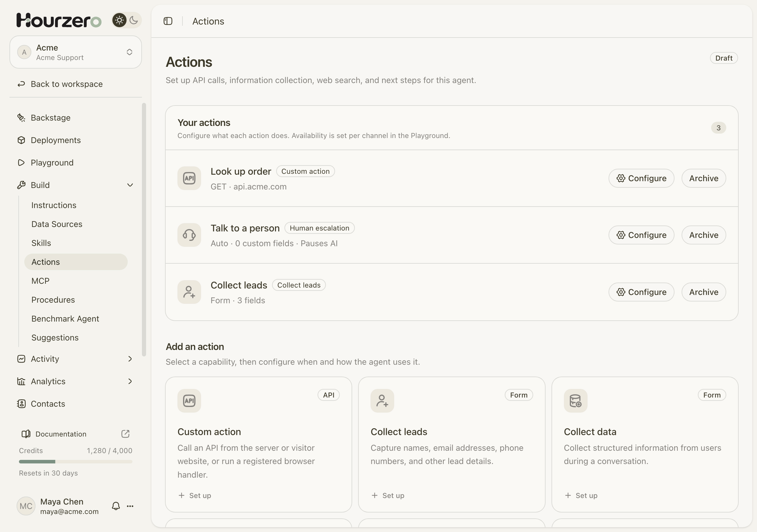Screen dimensions: 757x532
Task: Set up Collect leads card
Action: 388,495
